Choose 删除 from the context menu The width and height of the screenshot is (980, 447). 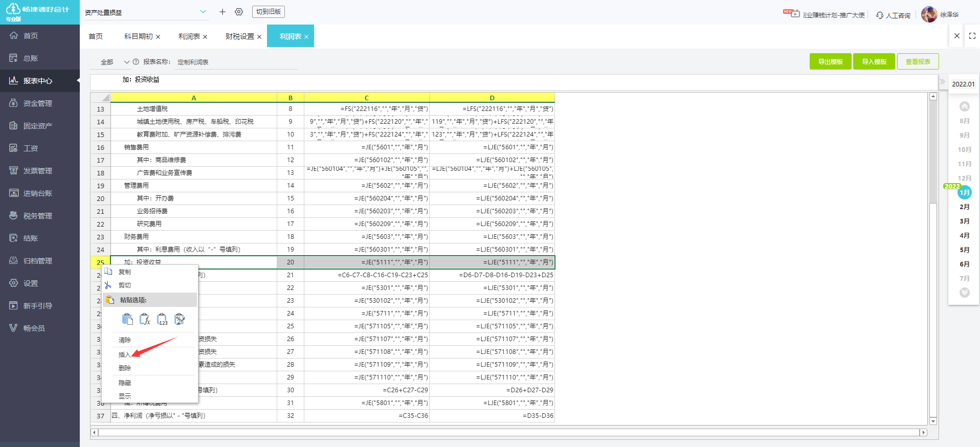125,368
